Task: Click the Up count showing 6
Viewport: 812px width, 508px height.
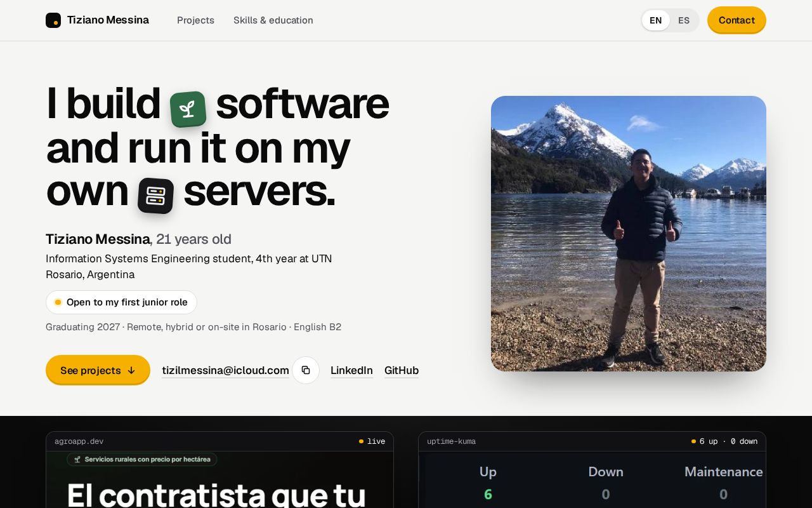Action: 488,494
